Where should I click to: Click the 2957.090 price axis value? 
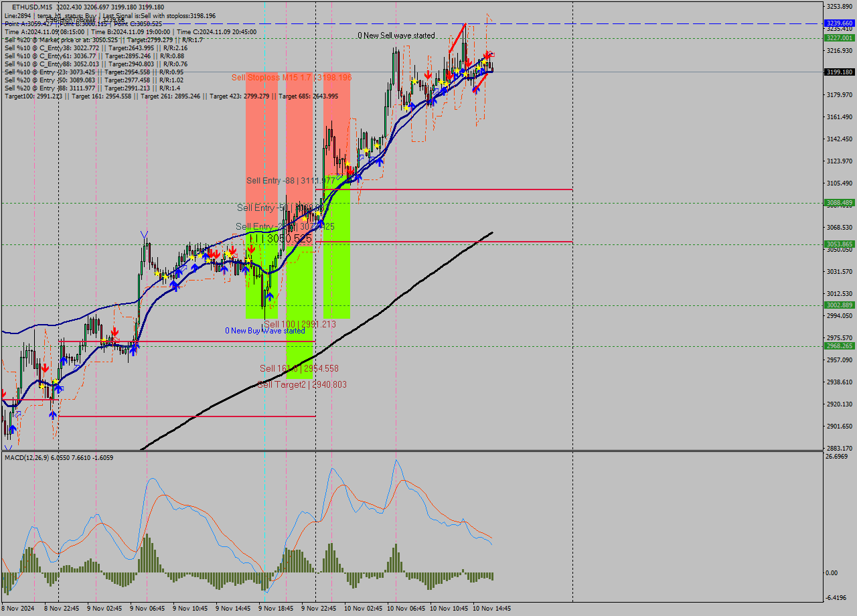[x=840, y=360]
